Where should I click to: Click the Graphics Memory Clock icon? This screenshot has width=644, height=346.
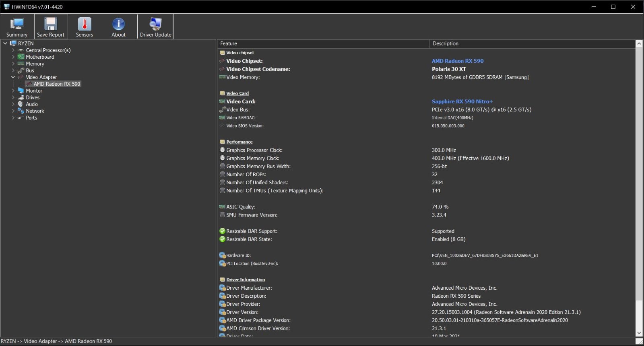tap(222, 158)
